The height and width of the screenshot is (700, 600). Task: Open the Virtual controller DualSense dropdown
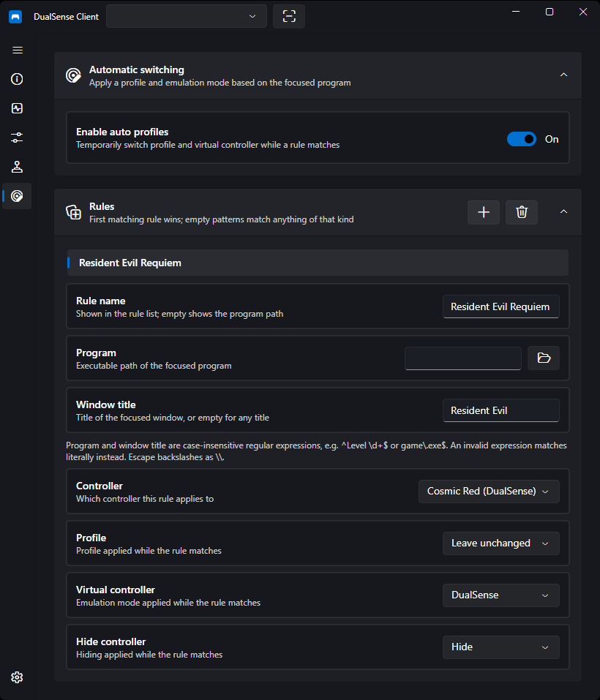point(501,595)
